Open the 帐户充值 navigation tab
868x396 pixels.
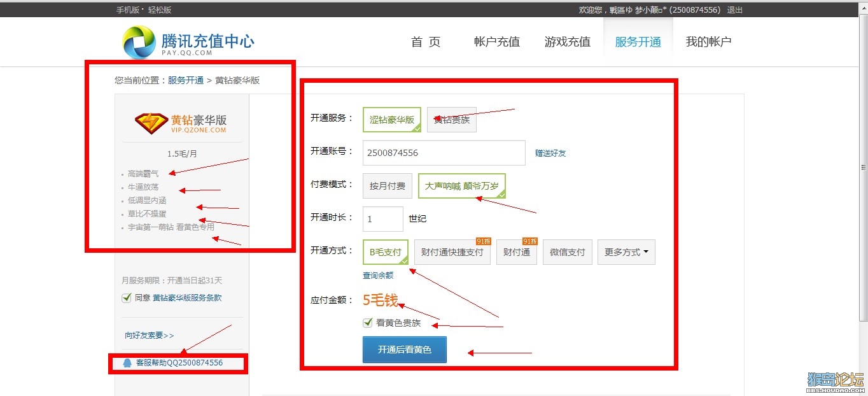click(x=497, y=42)
